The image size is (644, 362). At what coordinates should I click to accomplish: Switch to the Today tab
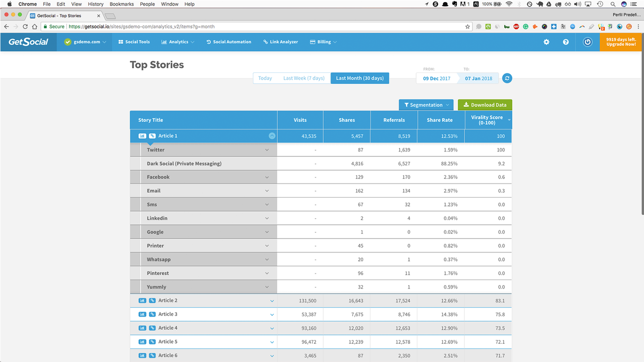[265, 78]
